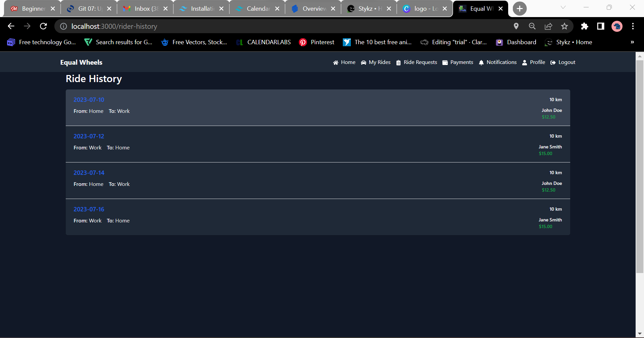Close the Equal Wheels tab
The height and width of the screenshot is (338, 644).
(x=500, y=9)
